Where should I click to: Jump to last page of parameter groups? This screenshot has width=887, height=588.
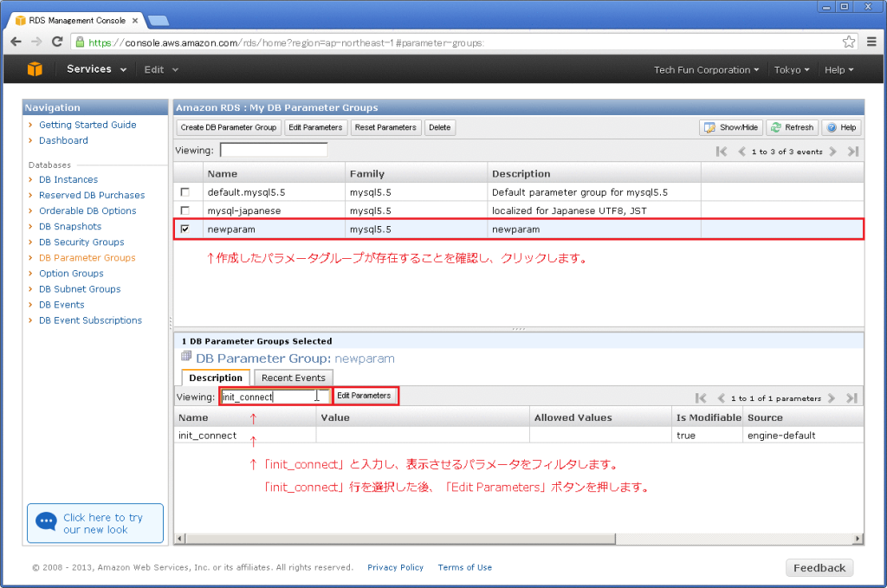coord(853,152)
